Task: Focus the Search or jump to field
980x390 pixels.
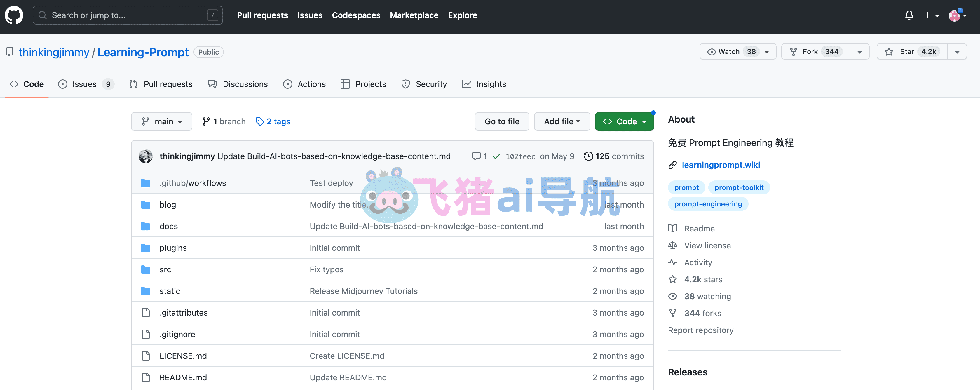Action: (x=128, y=15)
